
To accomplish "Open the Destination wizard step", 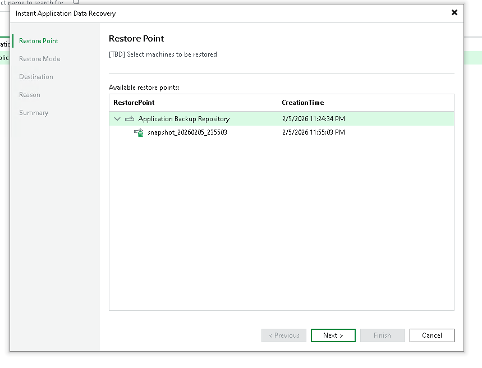I will pos(36,77).
